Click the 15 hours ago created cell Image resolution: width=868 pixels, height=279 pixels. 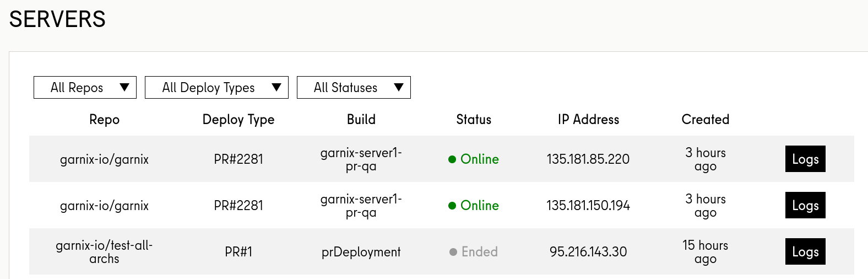(706, 252)
